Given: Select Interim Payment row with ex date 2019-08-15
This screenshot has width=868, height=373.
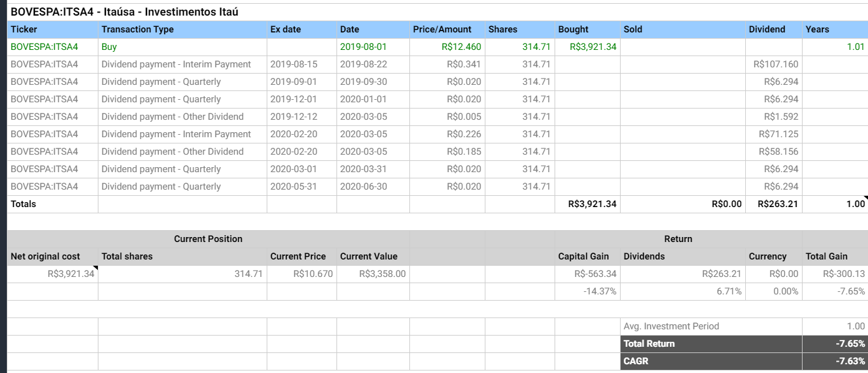Looking at the screenshot, I should (437, 64).
